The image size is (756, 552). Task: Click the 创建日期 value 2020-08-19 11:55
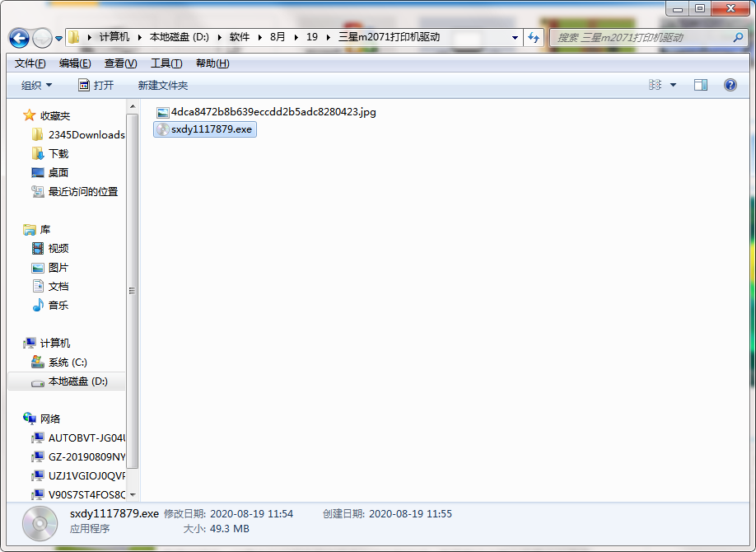click(410, 514)
